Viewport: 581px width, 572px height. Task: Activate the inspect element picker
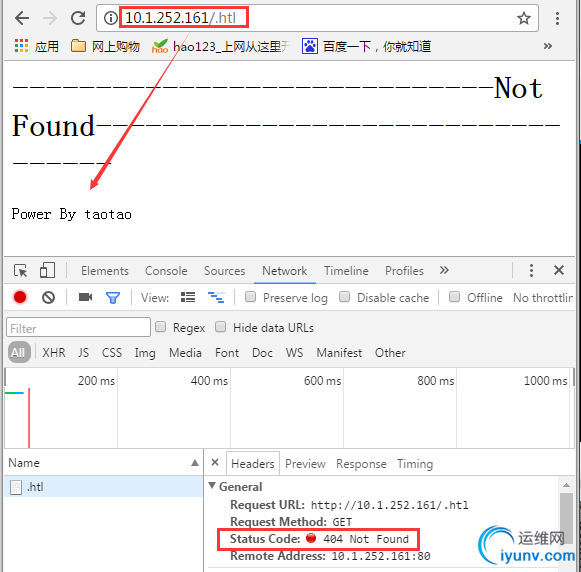coord(20,270)
